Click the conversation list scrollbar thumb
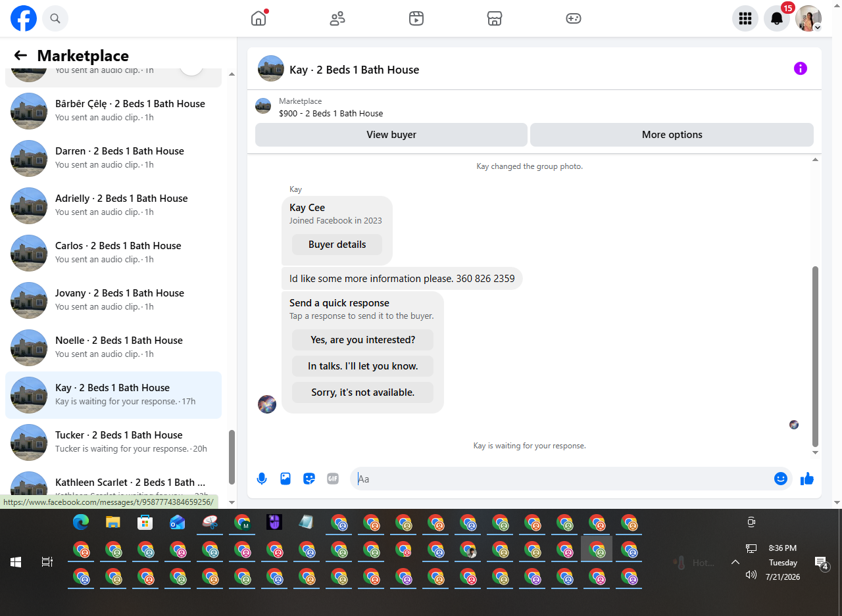Viewport: 842px width, 616px height. [231, 457]
